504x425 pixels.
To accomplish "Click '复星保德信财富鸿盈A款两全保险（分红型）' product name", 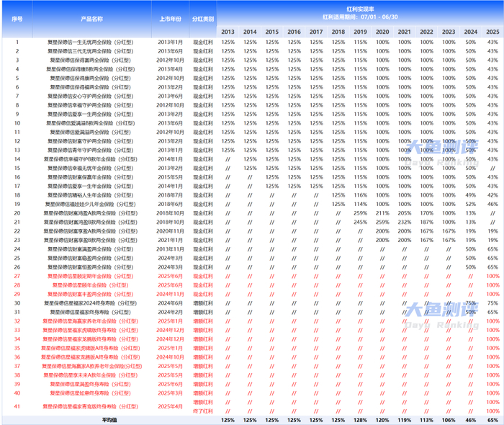I will coord(90,213).
